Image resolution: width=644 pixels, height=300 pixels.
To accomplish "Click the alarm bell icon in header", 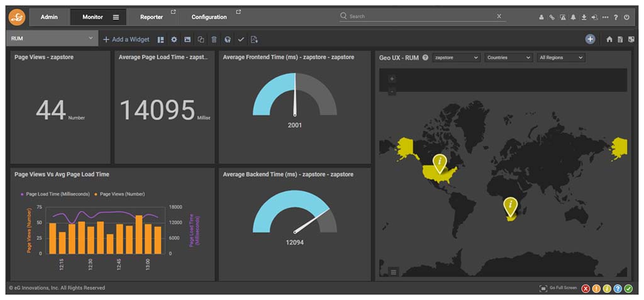I will pyautogui.click(x=573, y=17).
